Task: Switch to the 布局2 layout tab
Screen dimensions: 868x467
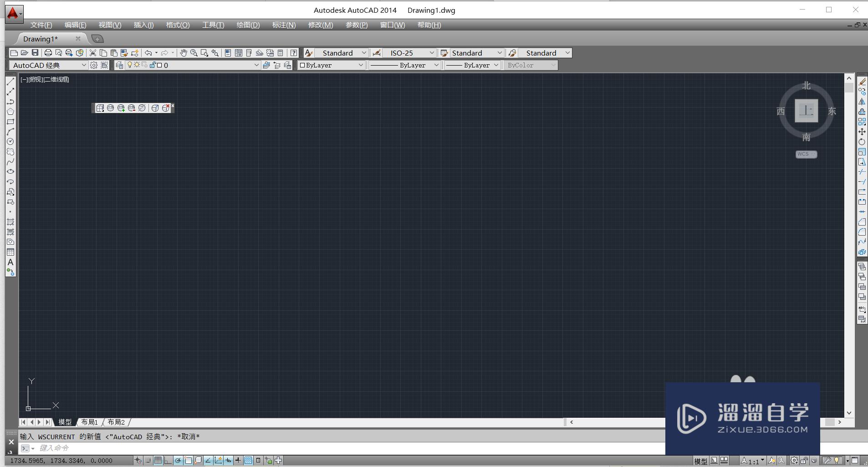Action: pyautogui.click(x=116, y=422)
